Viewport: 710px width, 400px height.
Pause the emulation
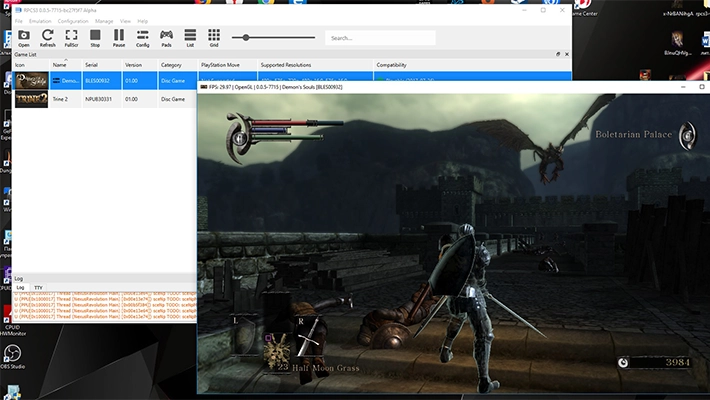[119, 38]
